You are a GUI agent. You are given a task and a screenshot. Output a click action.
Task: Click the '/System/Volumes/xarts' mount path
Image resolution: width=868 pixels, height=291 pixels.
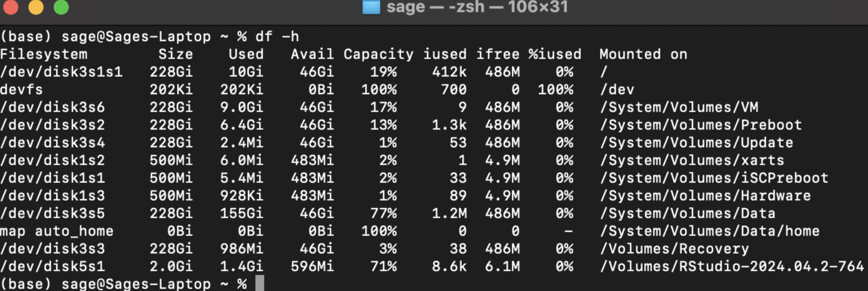[x=692, y=160]
